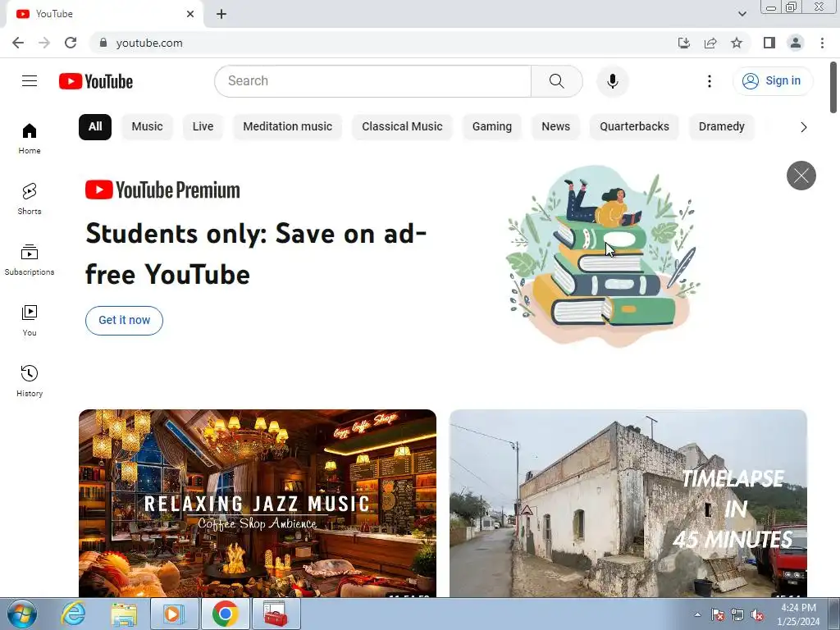The width and height of the screenshot is (840, 630).
Task: Click Chrome icon in taskbar
Action: 226,614
